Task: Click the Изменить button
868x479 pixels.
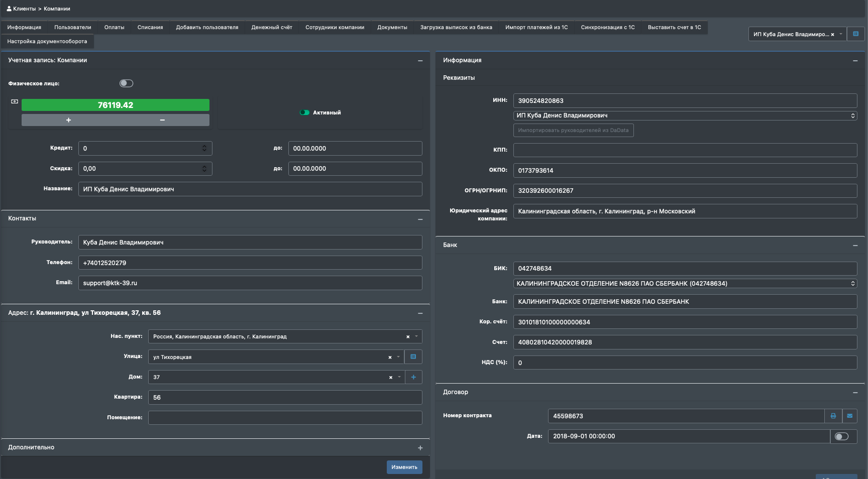Action: [x=404, y=467]
